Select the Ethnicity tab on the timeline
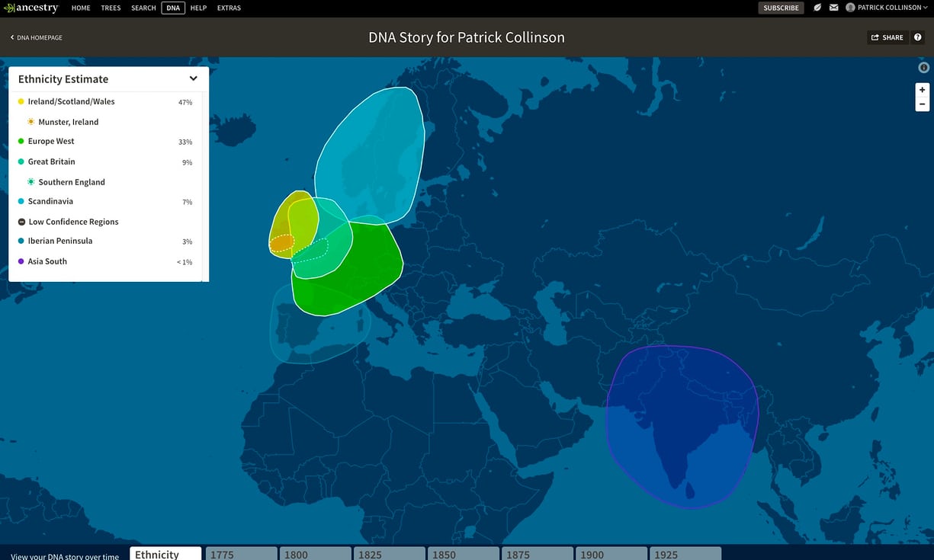Image resolution: width=934 pixels, height=560 pixels. pos(165,554)
